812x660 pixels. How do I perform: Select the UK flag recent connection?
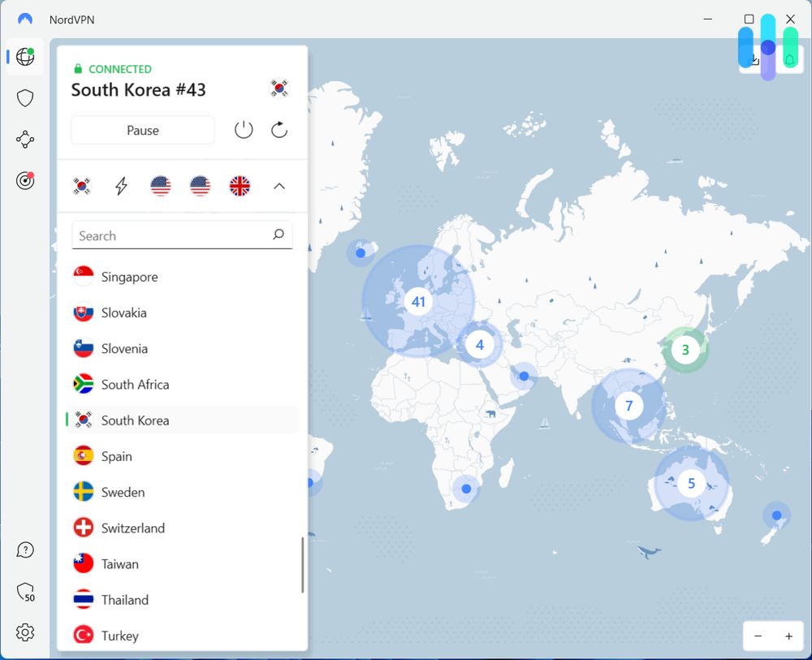pyautogui.click(x=240, y=186)
